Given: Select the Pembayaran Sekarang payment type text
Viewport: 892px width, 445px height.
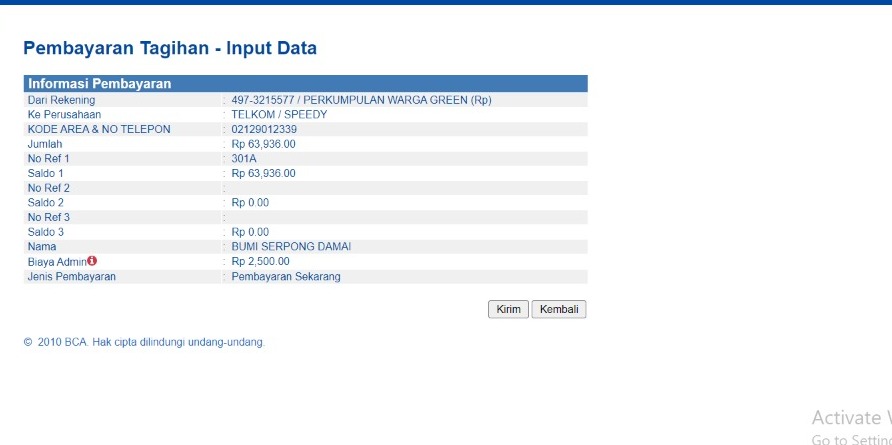Looking at the screenshot, I should tap(286, 276).
